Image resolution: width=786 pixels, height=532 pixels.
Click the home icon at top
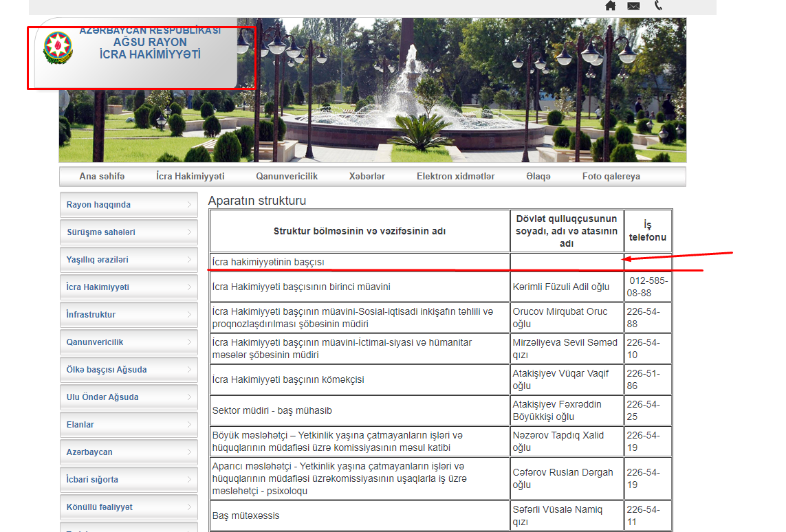coord(610,5)
